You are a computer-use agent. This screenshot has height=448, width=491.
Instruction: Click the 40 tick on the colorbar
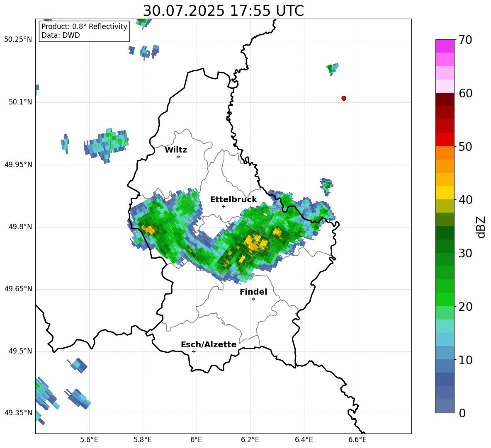[465, 200]
